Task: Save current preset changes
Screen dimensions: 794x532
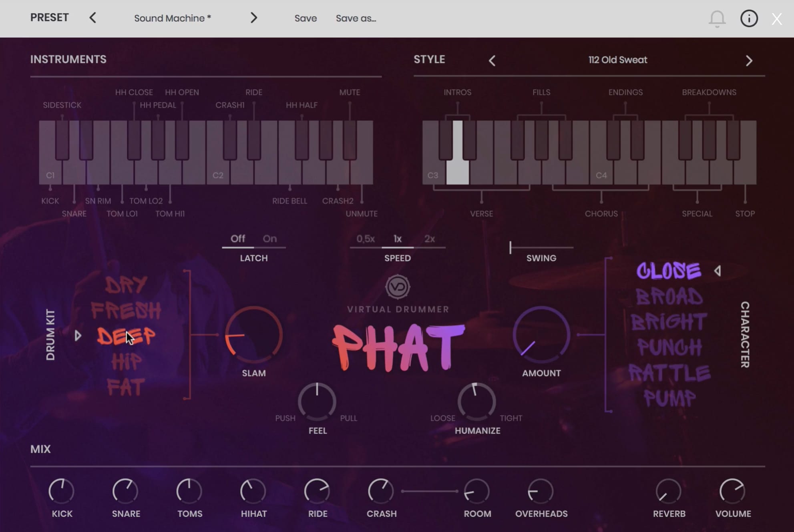Action: tap(305, 18)
